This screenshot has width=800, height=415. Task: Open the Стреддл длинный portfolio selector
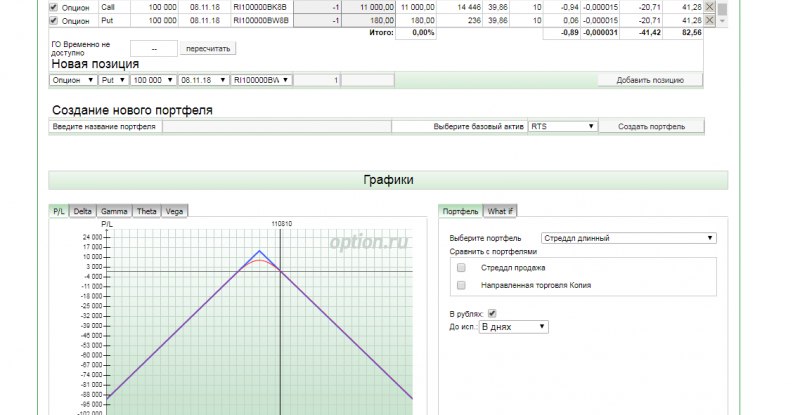(627, 238)
